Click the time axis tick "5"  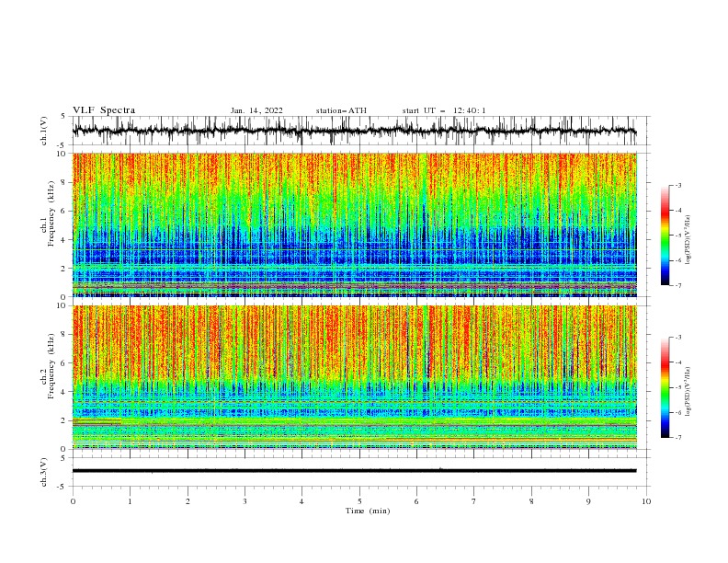point(359,501)
